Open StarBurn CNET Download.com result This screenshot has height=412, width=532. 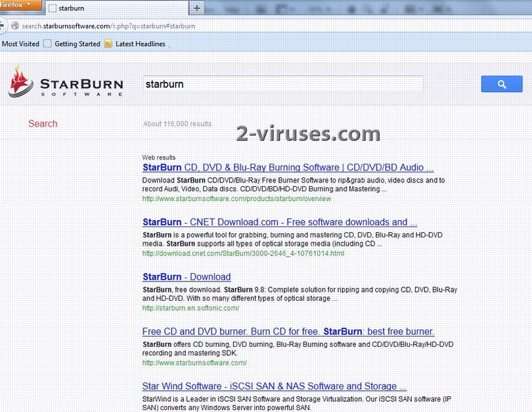pyautogui.click(x=280, y=222)
